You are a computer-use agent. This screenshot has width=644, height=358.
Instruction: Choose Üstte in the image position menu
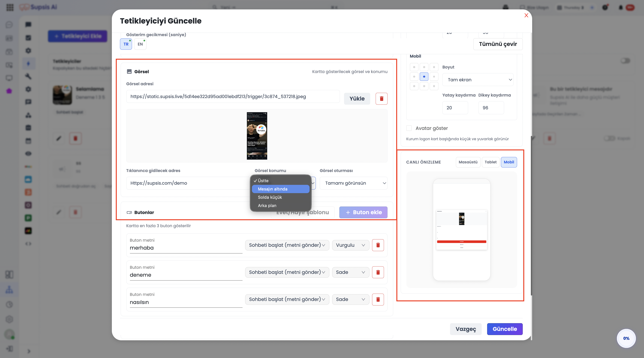(281, 181)
